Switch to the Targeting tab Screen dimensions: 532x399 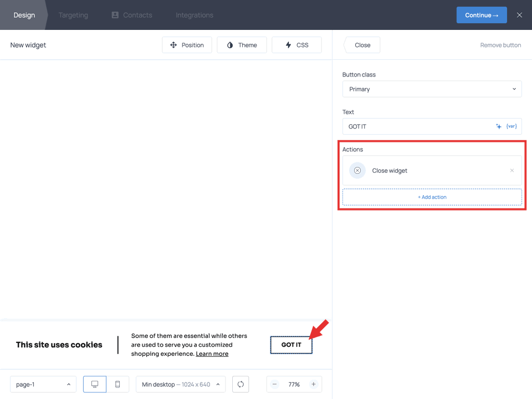tap(73, 15)
